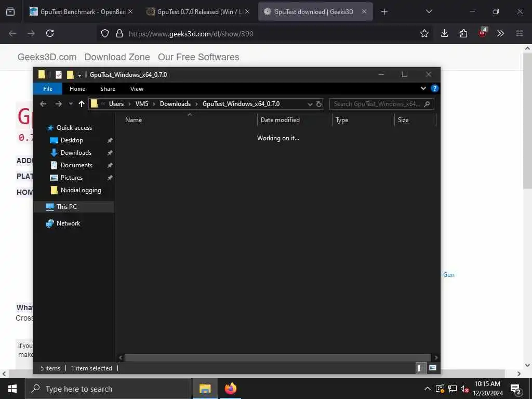This screenshot has height=399, width=532.
Task: Open the uBlock Origin extension icon
Action: pos(482,33)
